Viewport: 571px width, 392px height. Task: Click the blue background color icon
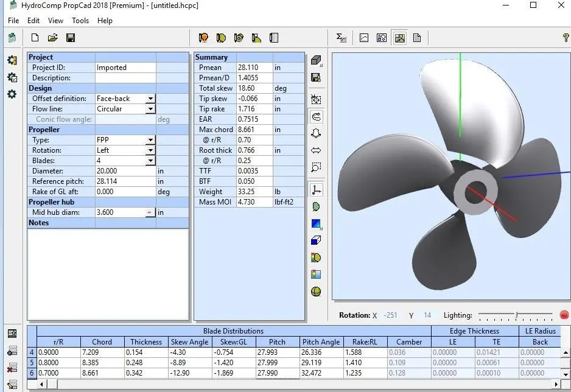pos(316,223)
